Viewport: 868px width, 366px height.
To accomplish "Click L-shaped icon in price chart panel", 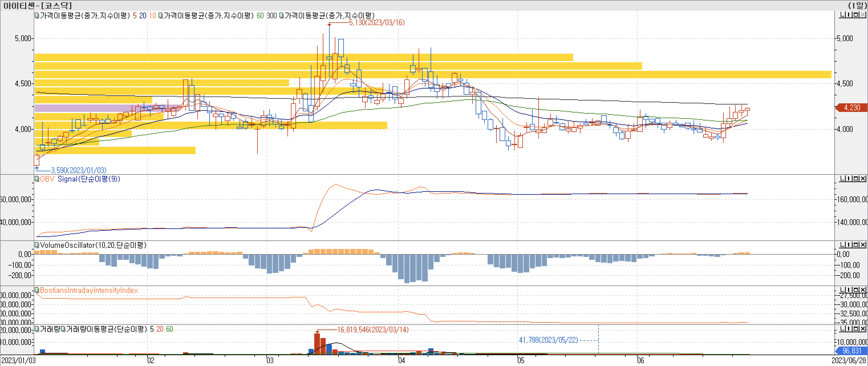I will tap(842, 15).
